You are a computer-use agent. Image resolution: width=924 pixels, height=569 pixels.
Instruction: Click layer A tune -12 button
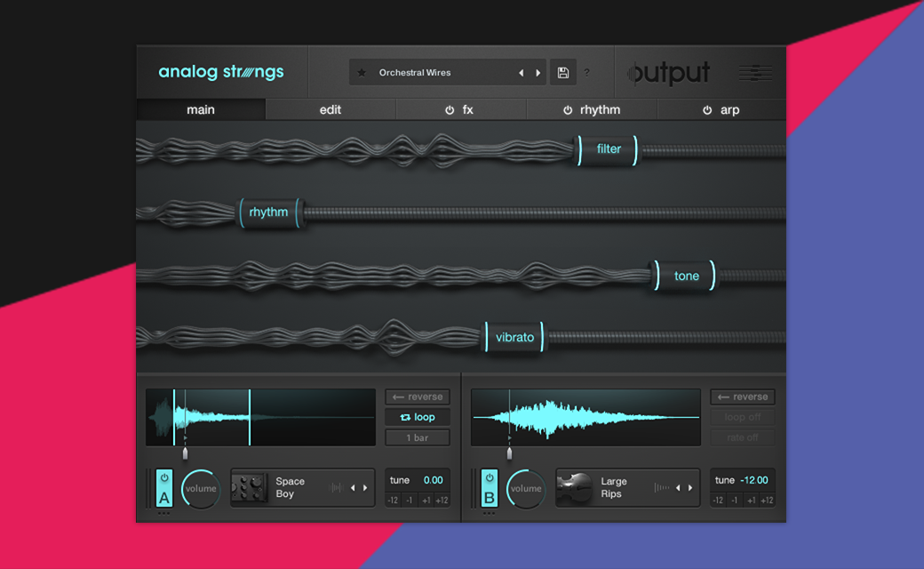393,500
